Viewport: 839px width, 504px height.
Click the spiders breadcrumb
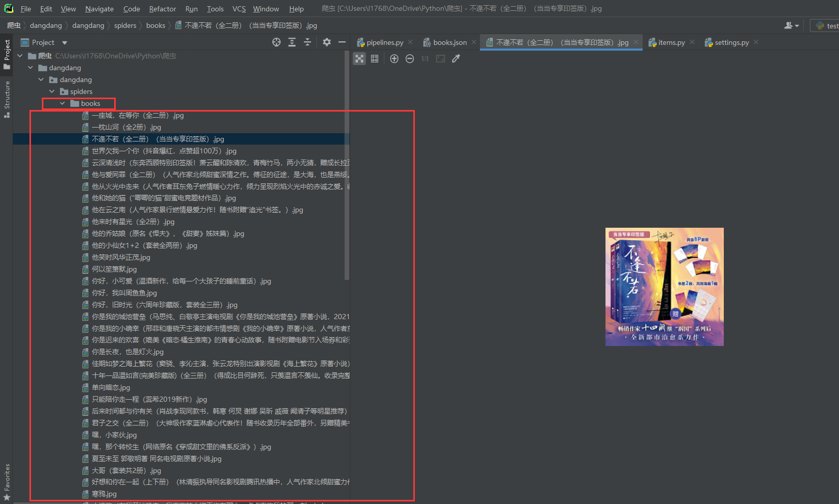pos(125,25)
